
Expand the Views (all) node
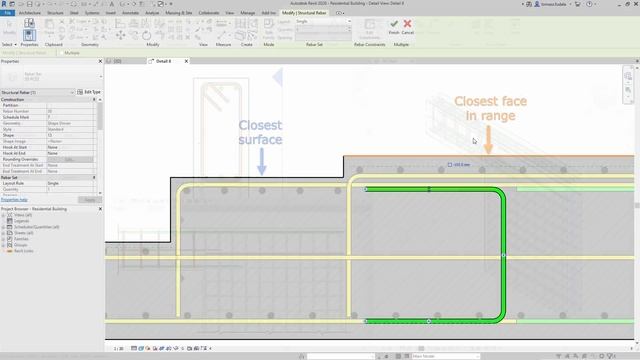(x=4, y=215)
